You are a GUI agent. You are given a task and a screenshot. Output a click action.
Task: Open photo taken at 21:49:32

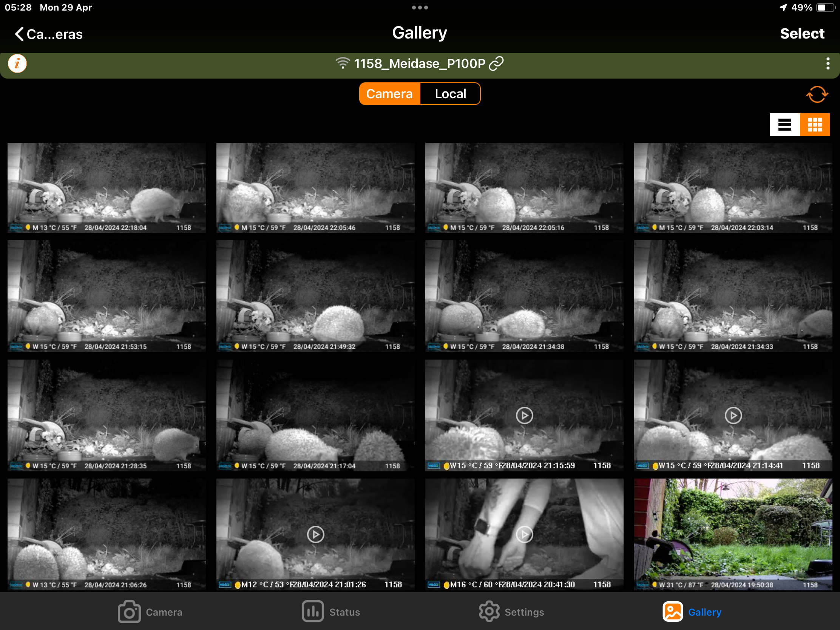[315, 296]
